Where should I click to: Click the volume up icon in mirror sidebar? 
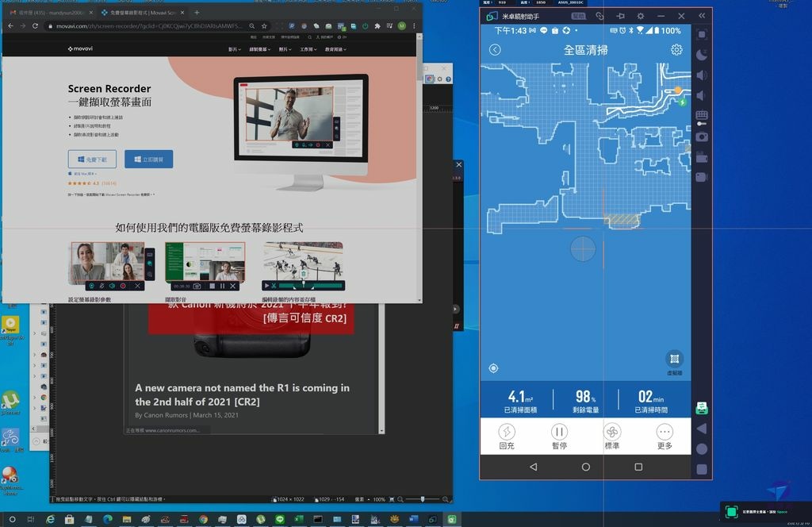pyautogui.click(x=702, y=75)
